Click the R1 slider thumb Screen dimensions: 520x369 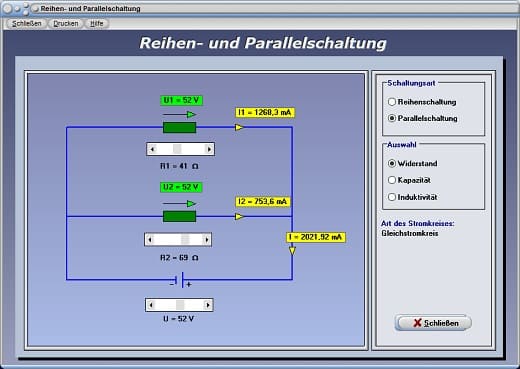(x=177, y=149)
